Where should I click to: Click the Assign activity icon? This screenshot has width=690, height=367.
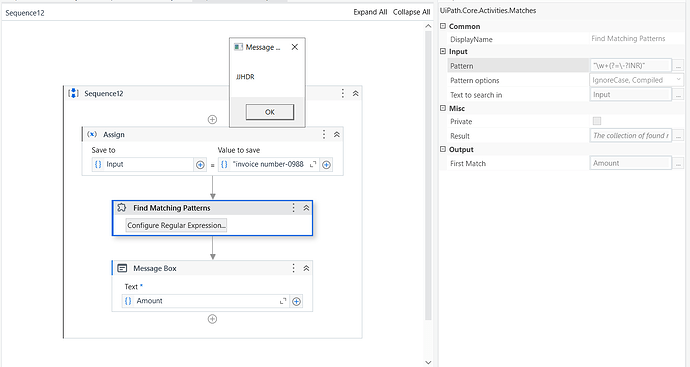pos(92,134)
